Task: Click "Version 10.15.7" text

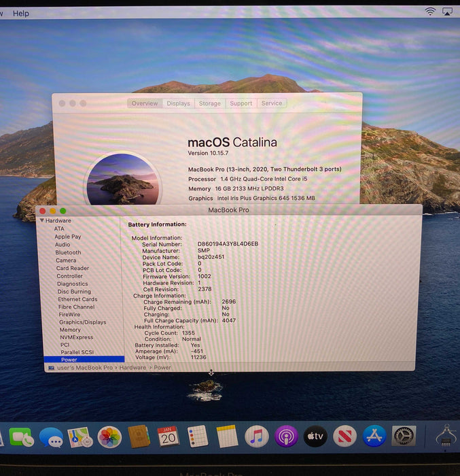Action: 208,153
